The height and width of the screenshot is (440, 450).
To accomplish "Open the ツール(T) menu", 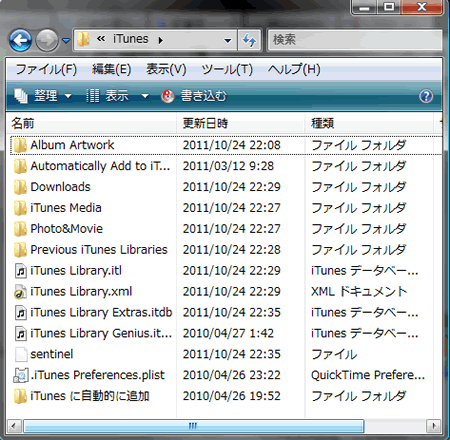I will [227, 69].
